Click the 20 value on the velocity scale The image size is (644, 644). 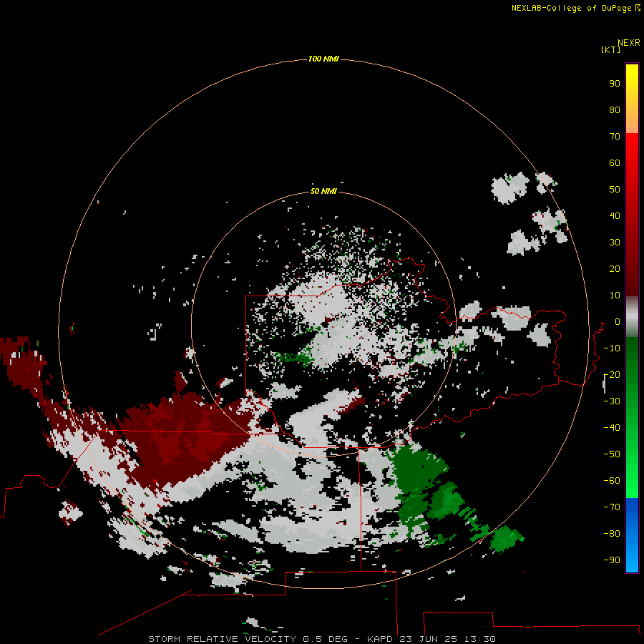pos(615,268)
